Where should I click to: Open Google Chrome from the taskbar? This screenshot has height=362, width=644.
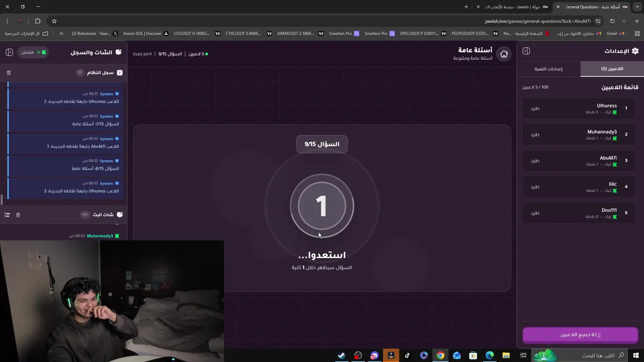[x=440, y=355]
